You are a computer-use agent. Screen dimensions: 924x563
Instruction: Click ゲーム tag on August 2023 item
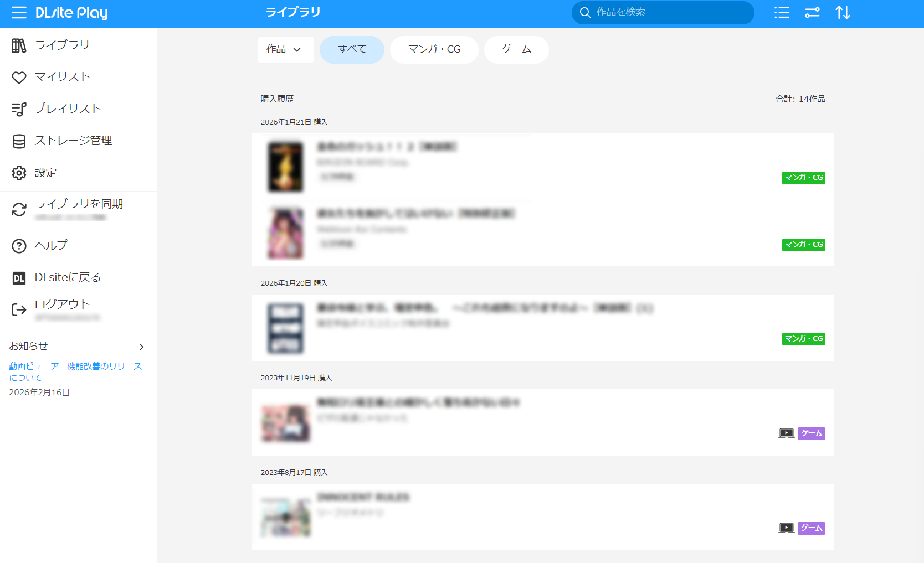[811, 528]
